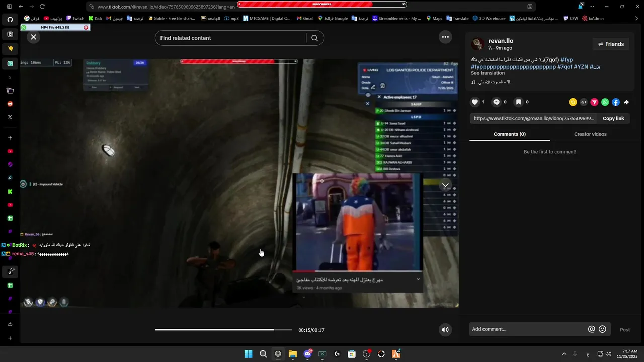Open Microsoft Store from taskbar
Image resolution: width=644 pixels, height=362 pixels.
[352, 354]
